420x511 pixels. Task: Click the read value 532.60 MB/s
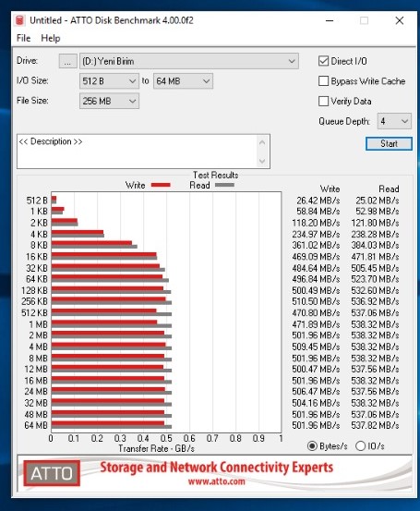(375, 290)
